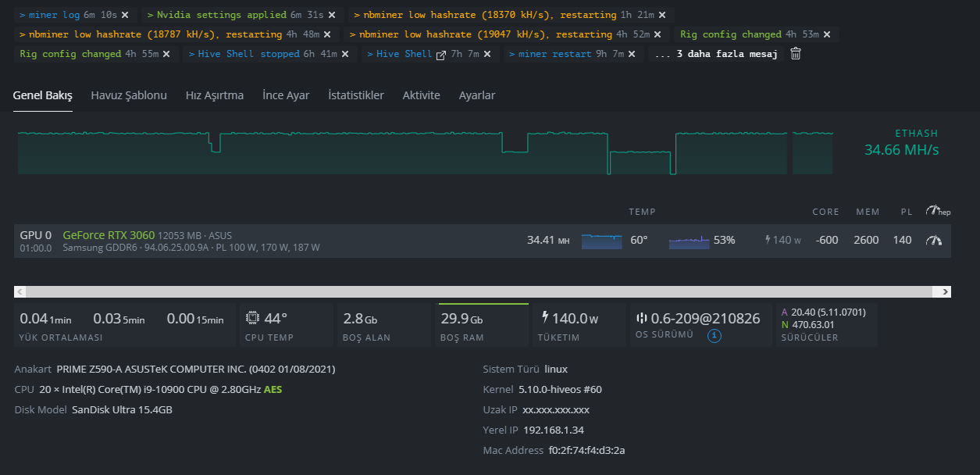The image size is (980, 475).
Task: Expand the "3 daha fazla mesaj" messages
Action: [x=716, y=54]
